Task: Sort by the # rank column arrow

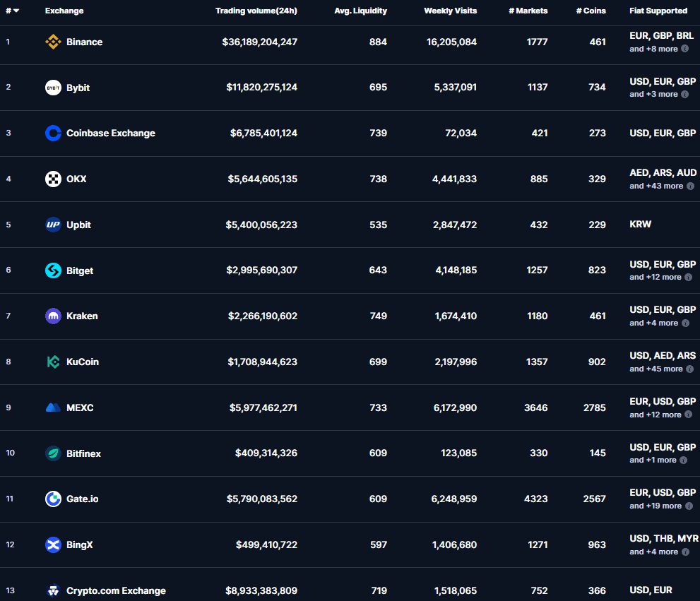Action: click(16, 11)
